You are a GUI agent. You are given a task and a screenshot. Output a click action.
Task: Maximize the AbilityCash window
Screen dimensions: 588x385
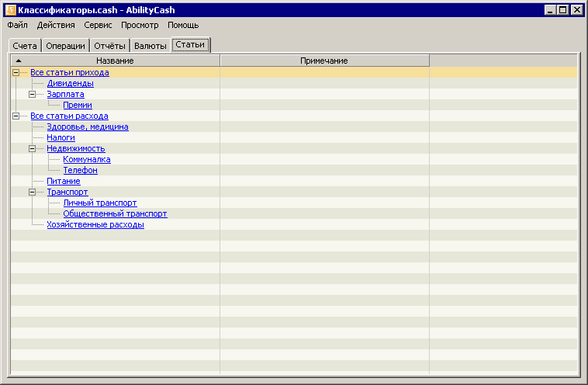(563, 10)
